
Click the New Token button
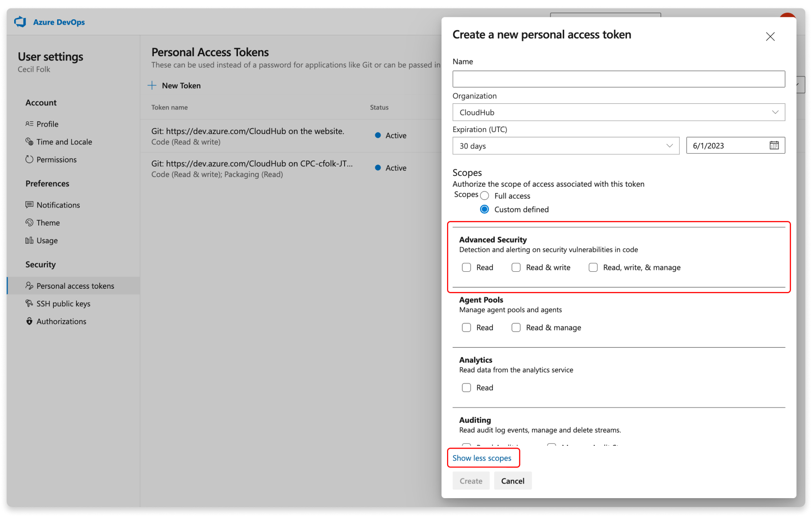point(174,85)
